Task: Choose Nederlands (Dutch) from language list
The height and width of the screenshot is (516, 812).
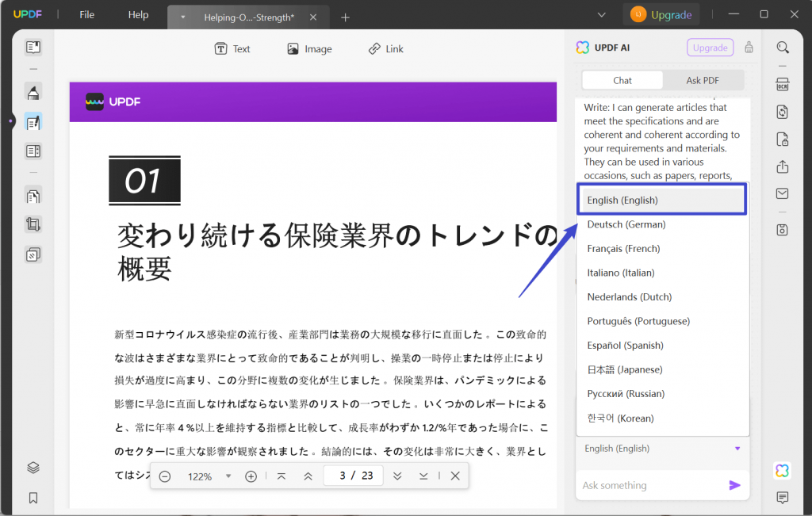Action: tap(662, 297)
